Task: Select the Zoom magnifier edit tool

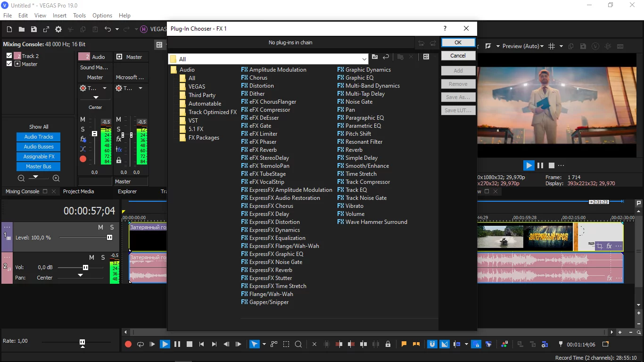Action: 298,344
